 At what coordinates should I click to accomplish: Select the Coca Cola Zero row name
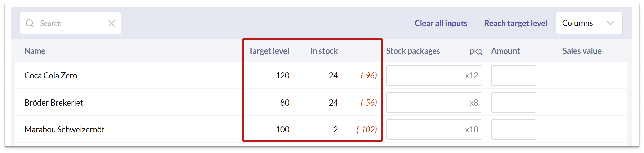pos(51,76)
